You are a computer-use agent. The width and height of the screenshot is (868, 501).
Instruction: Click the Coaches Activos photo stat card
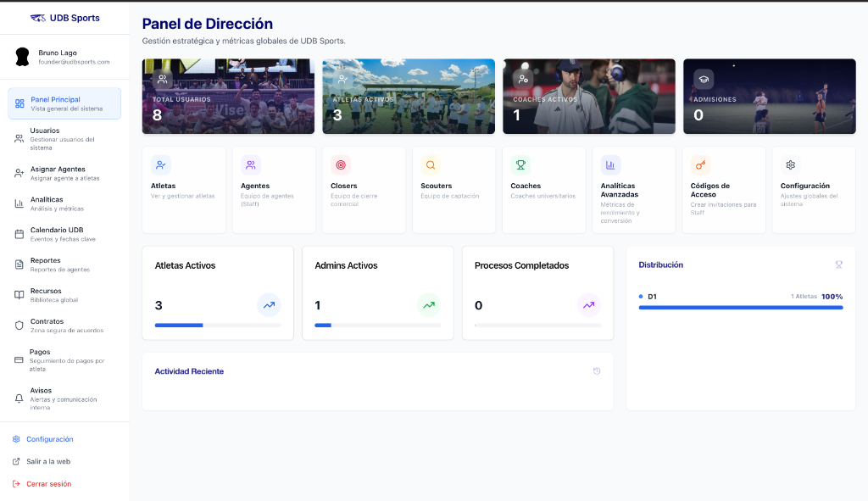point(589,97)
